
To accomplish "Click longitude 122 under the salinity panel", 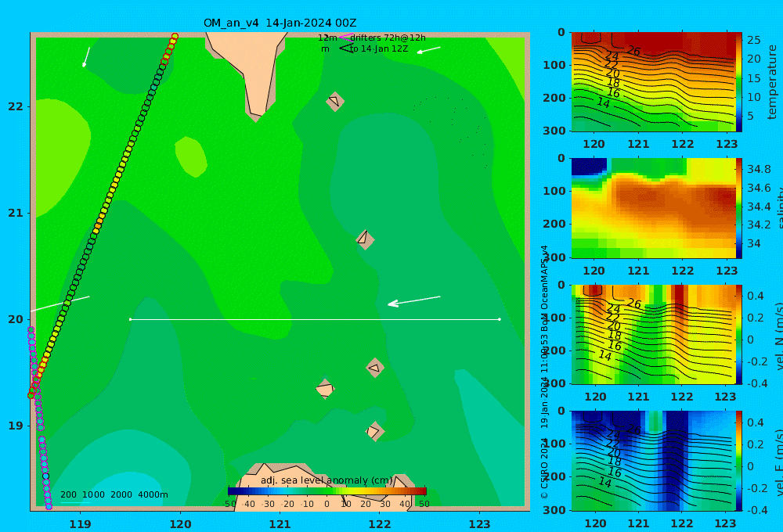I will point(682,271).
